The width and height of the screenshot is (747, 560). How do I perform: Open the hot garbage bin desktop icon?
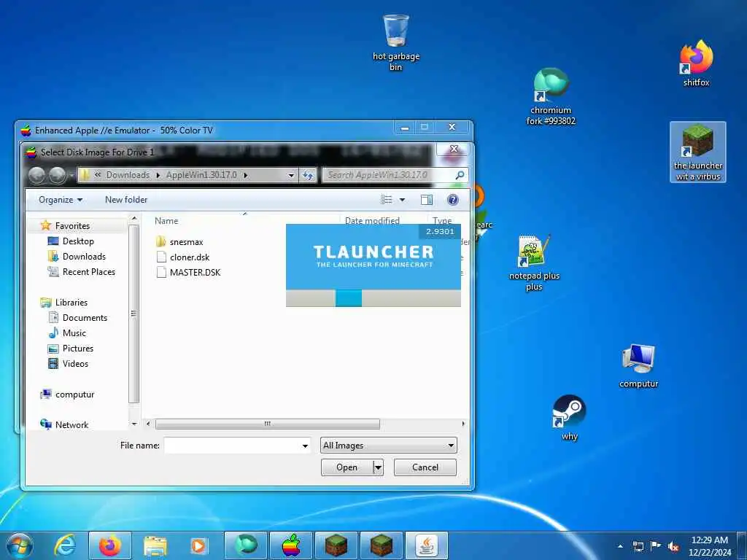395,43
